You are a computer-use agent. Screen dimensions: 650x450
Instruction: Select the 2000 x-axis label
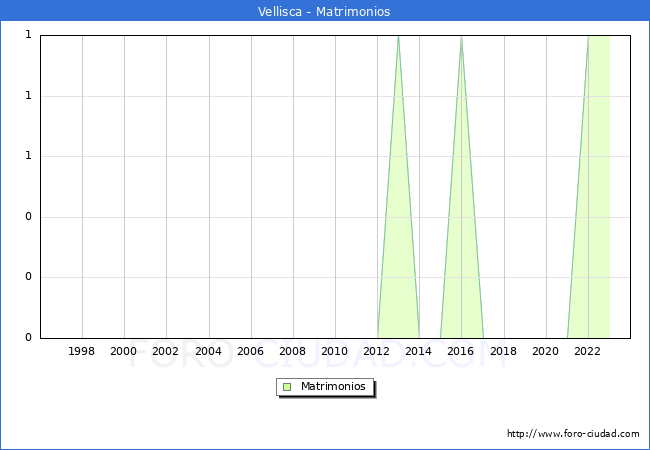(x=124, y=351)
